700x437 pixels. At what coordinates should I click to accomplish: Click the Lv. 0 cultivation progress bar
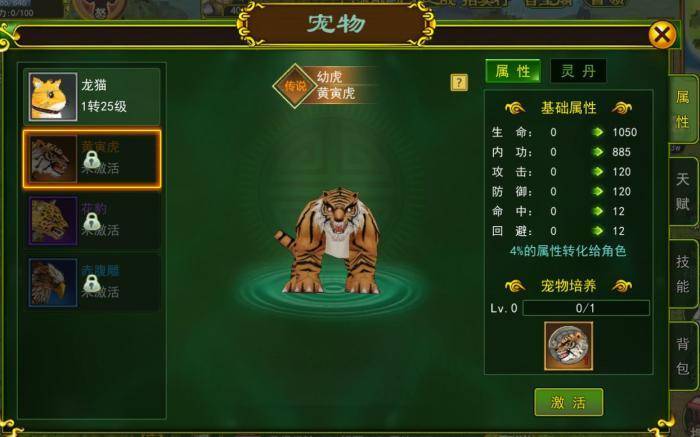(586, 308)
